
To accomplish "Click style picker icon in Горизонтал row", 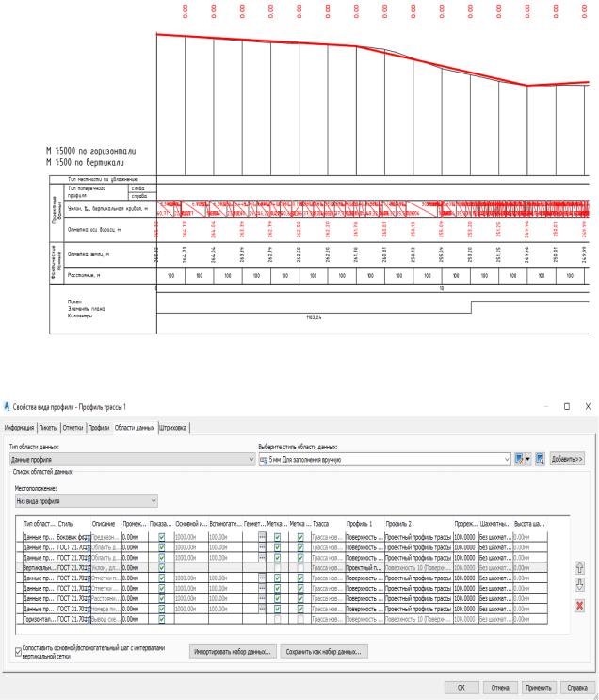I will [88, 620].
